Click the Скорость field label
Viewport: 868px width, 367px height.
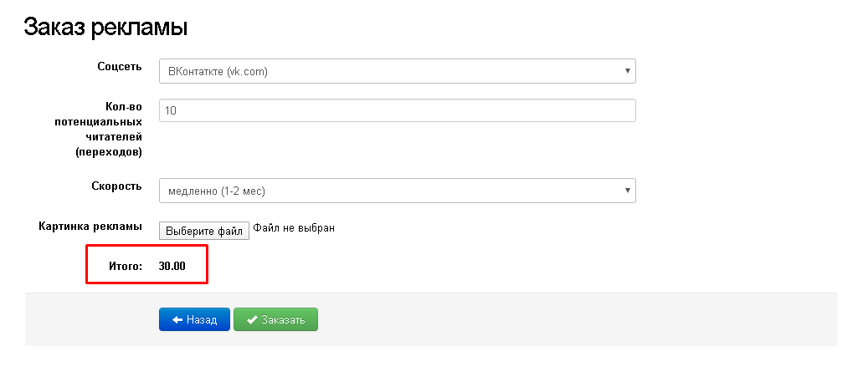[x=116, y=186]
